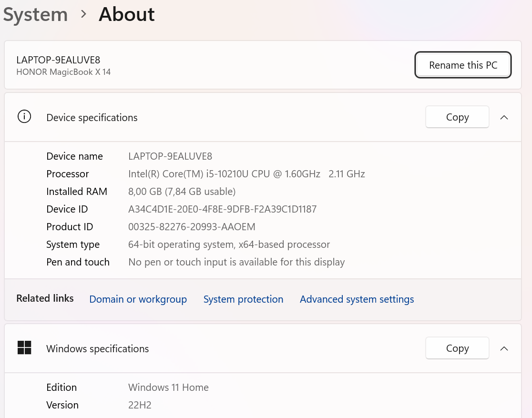Screen dimensions: 532x418
Task: Open Domain or workgroup link
Action: [138, 299]
